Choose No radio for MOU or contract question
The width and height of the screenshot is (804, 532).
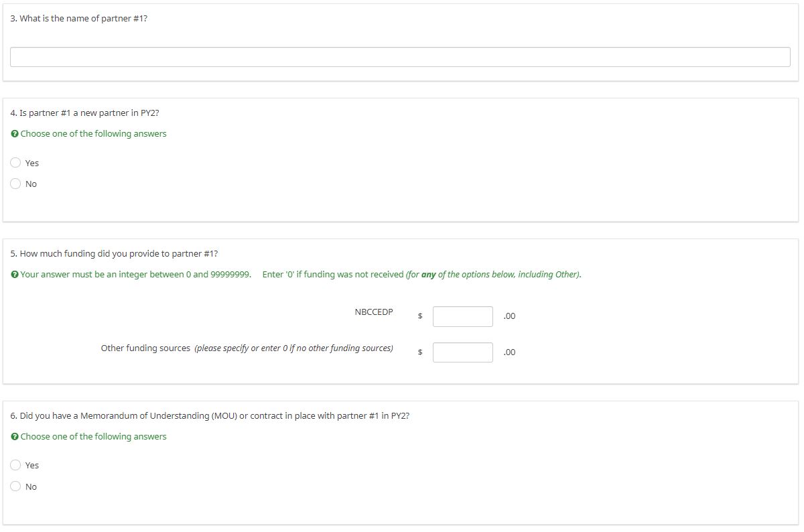tap(15, 486)
